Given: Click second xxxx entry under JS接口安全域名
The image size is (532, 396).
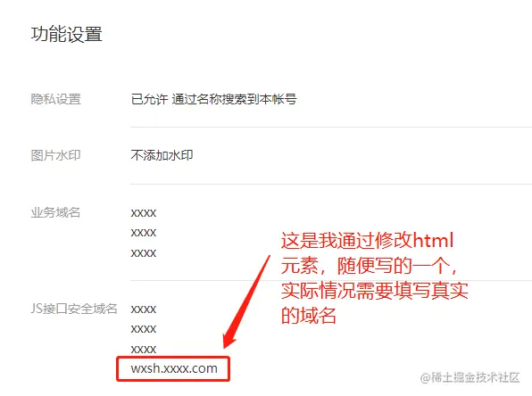Looking at the screenshot, I should click(x=144, y=329).
